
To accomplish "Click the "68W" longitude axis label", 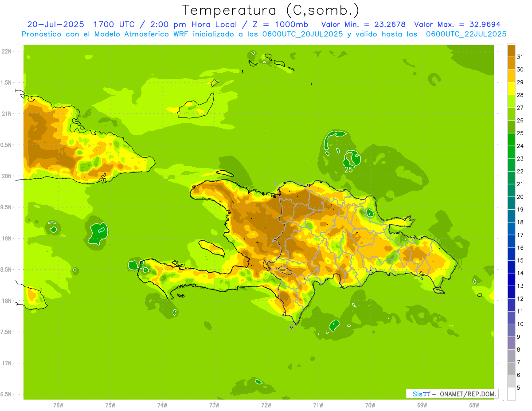I will pyautogui.click(x=474, y=405).
